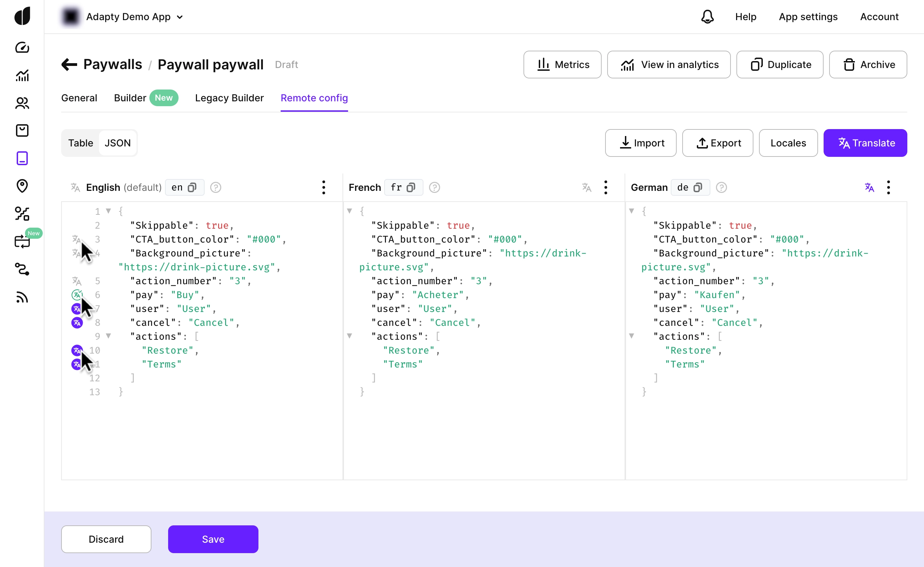924x567 pixels.
Task: Toggle translation for the German column
Action: pos(869,187)
